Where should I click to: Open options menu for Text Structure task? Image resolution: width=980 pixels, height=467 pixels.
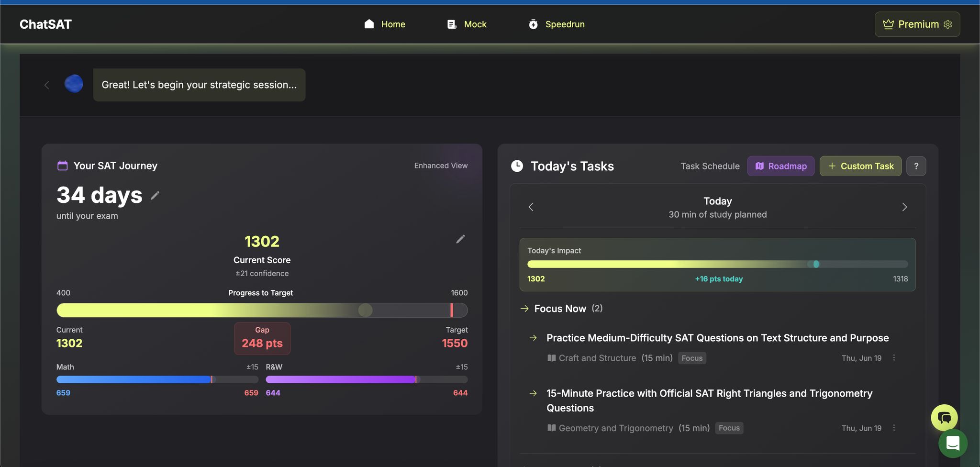tap(894, 358)
